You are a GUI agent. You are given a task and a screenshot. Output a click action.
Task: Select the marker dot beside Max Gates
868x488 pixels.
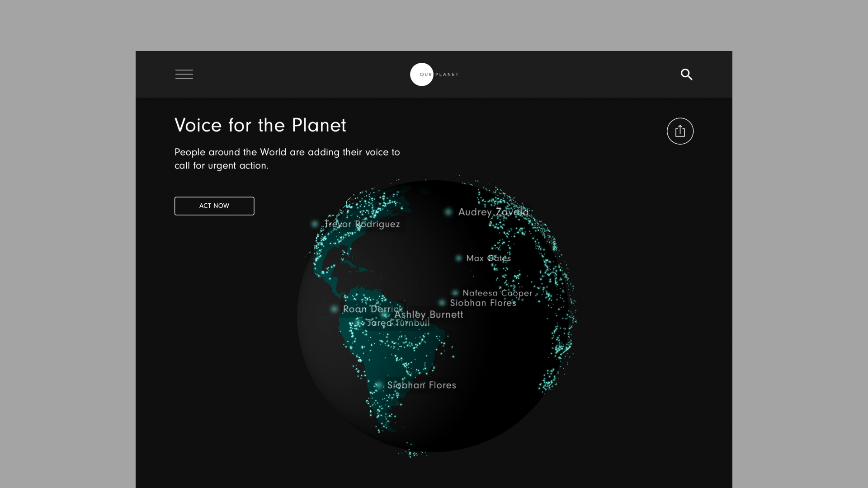pos(458,258)
